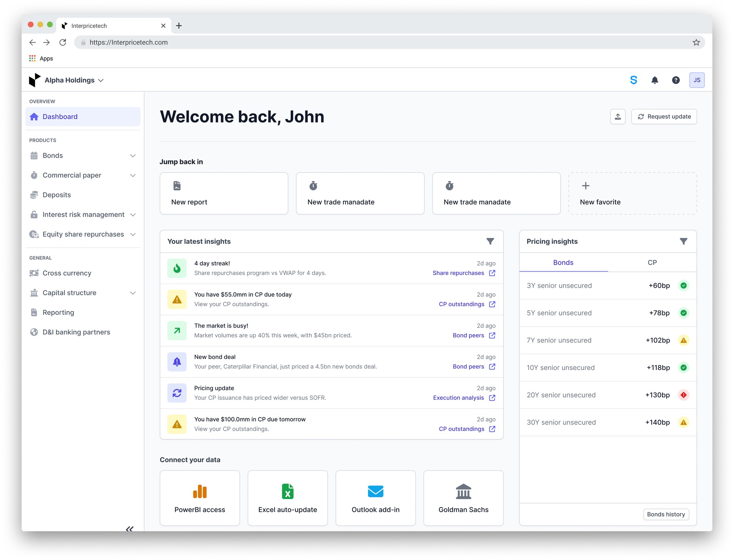Viewport: 734px width, 560px height.
Task: Switch to the CP pricing tab
Action: pyautogui.click(x=652, y=262)
